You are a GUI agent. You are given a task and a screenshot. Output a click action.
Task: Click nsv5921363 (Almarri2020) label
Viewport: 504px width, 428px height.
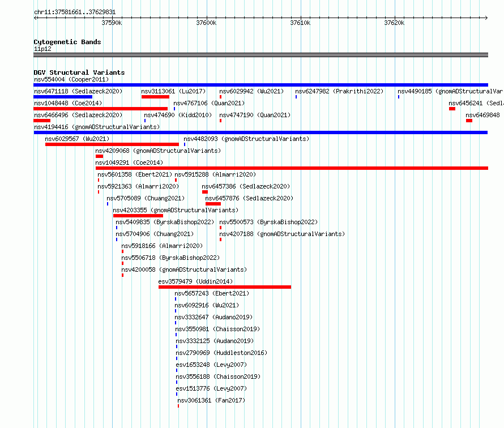[138, 186]
